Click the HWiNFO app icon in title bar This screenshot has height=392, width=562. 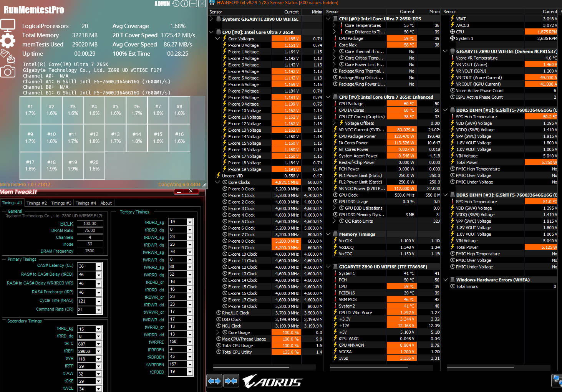pos(212,3)
